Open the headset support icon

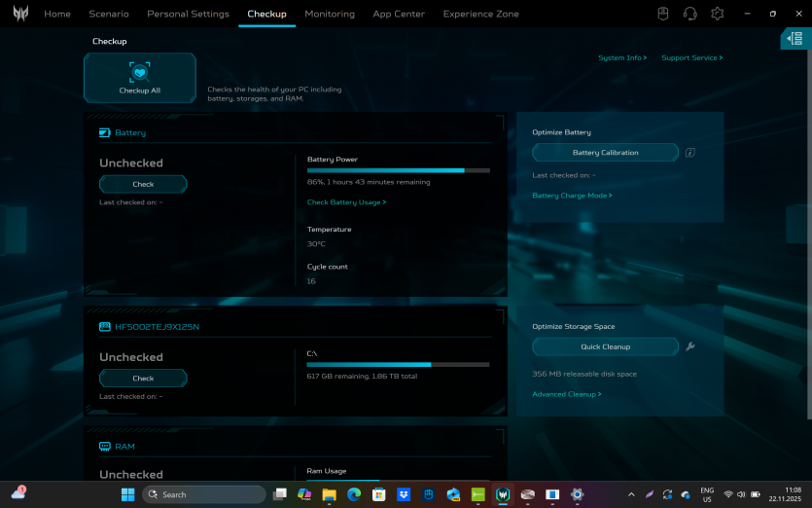[690, 14]
